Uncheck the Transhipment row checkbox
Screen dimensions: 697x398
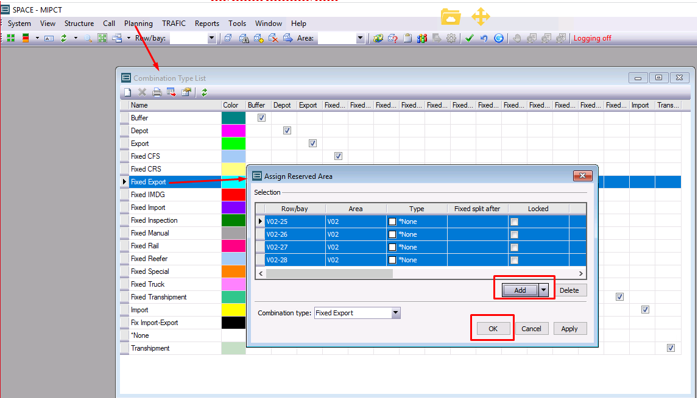(x=671, y=348)
